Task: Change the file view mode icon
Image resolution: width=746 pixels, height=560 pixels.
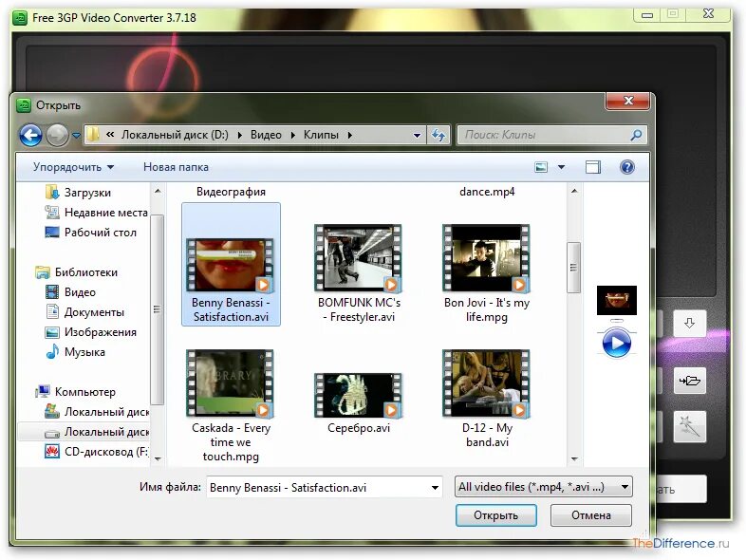Action: click(541, 167)
